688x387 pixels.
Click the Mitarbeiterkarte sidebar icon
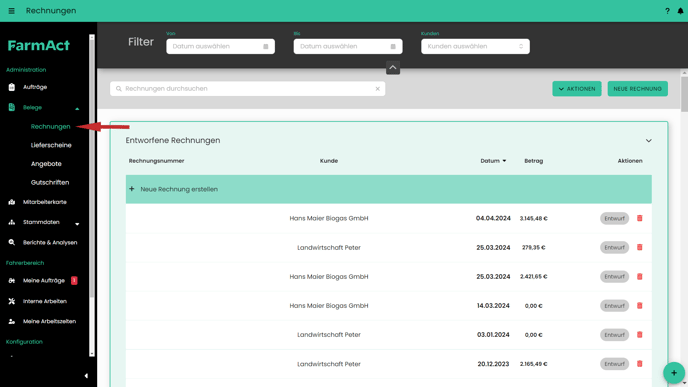(x=12, y=202)
